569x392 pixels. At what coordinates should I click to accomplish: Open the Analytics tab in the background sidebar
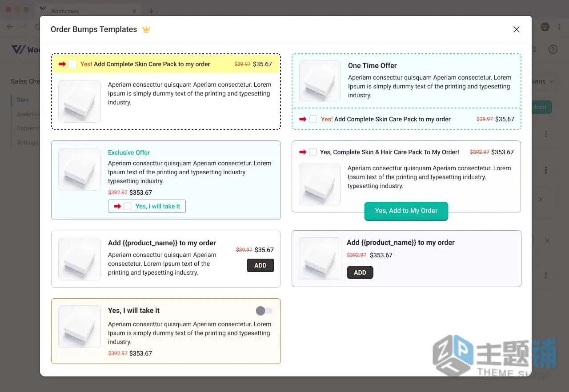(x=28, y=114)
